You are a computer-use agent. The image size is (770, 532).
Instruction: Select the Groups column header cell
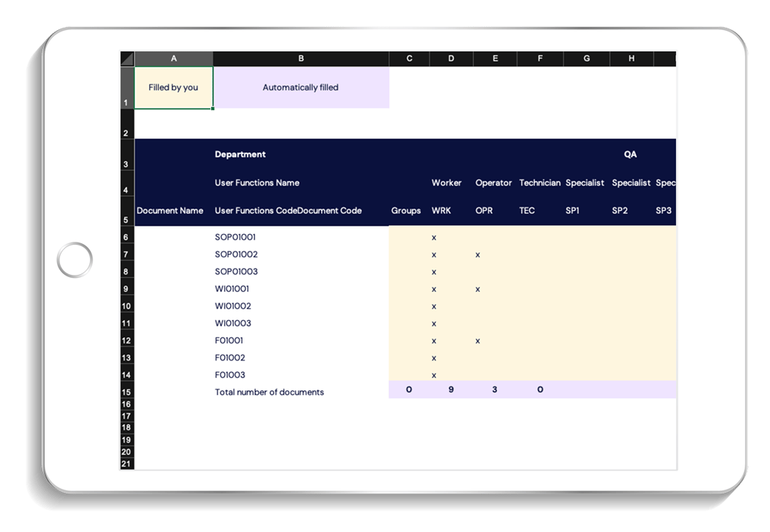coord(406,210)
